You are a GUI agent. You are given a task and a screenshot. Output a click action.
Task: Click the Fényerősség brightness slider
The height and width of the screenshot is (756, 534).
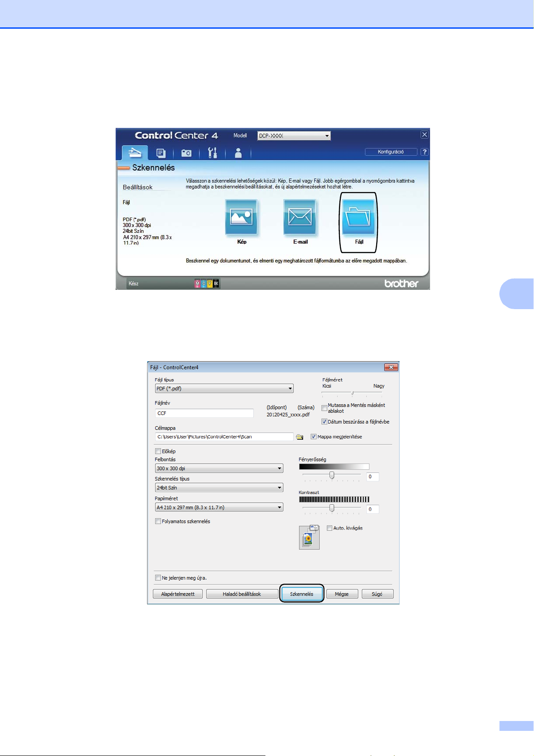click(332, 476)
